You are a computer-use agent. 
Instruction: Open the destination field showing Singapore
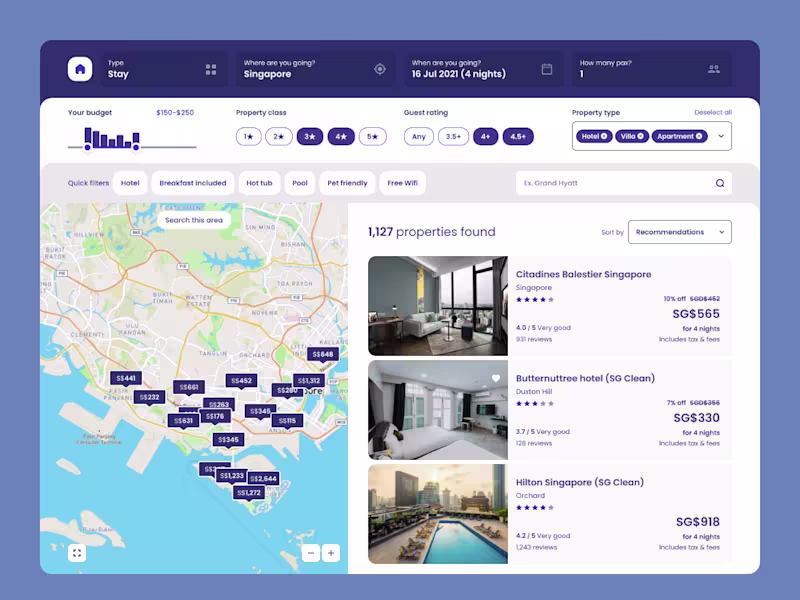click(315, 69)
